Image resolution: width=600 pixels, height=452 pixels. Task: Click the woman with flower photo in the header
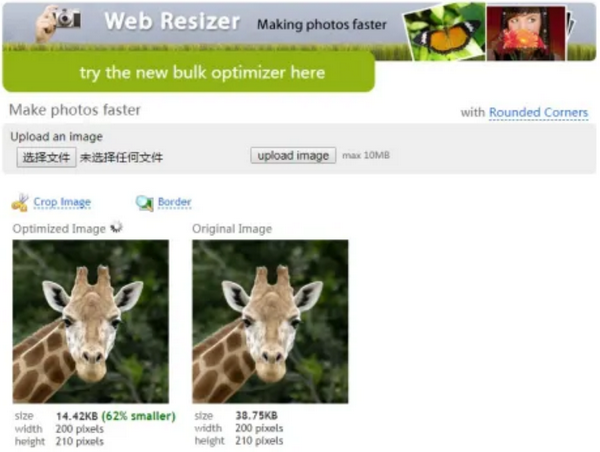pyautogui.click(x=526, y=33)
